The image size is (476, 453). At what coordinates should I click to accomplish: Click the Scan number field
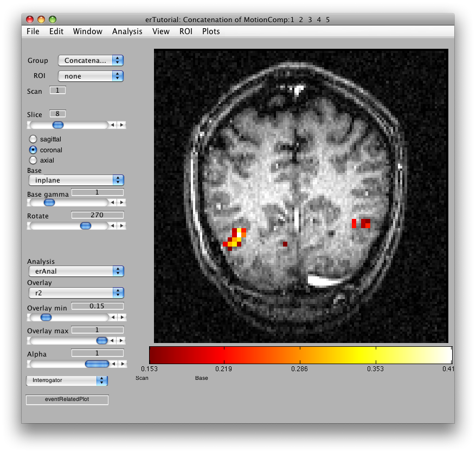(x=57, y=90)
